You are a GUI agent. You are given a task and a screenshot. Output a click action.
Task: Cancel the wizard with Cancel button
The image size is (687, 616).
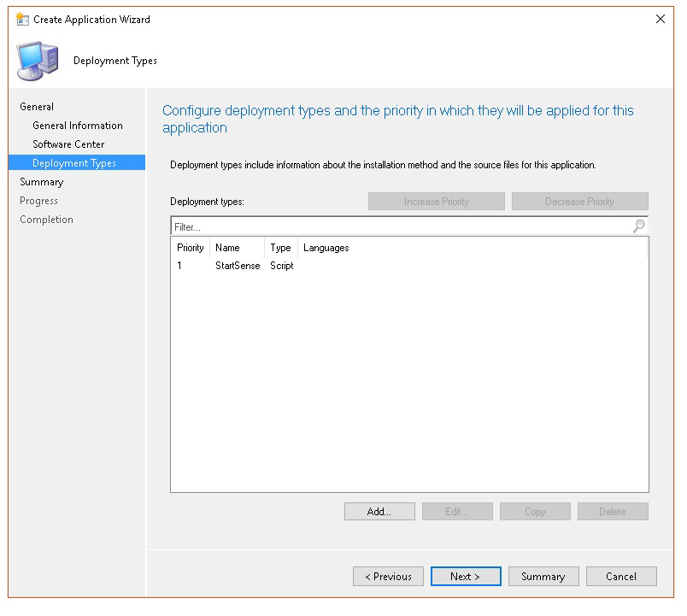621,577
